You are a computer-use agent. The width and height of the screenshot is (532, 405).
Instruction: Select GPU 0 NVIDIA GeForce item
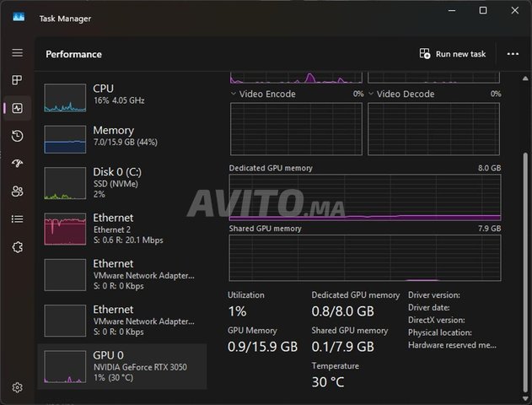[122, 365]
